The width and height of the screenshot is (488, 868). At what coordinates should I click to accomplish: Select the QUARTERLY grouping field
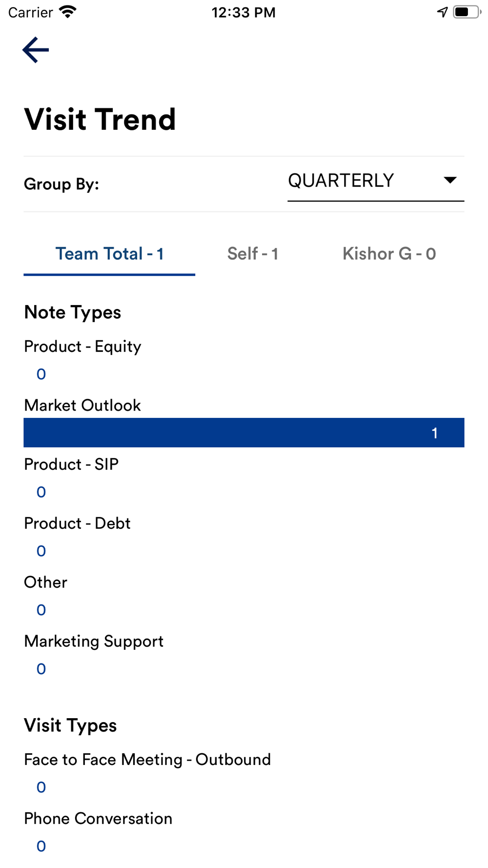coord(341,181)
